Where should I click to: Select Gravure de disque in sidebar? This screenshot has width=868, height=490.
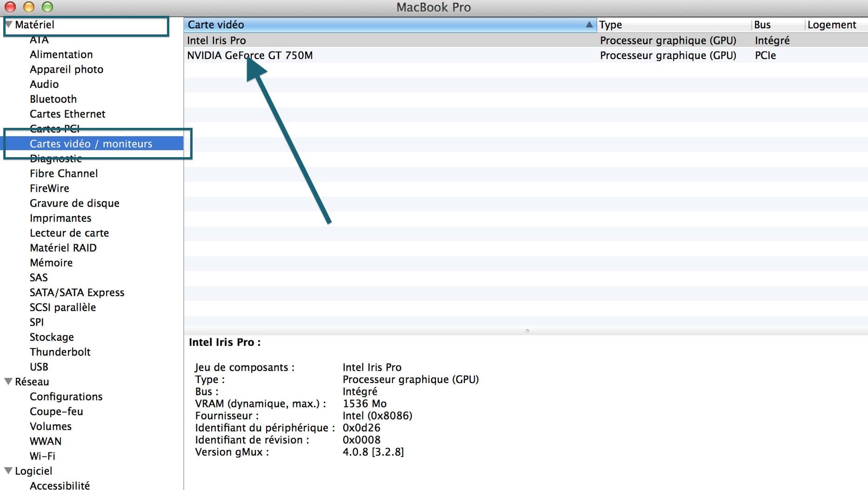[x=74, y=203]
